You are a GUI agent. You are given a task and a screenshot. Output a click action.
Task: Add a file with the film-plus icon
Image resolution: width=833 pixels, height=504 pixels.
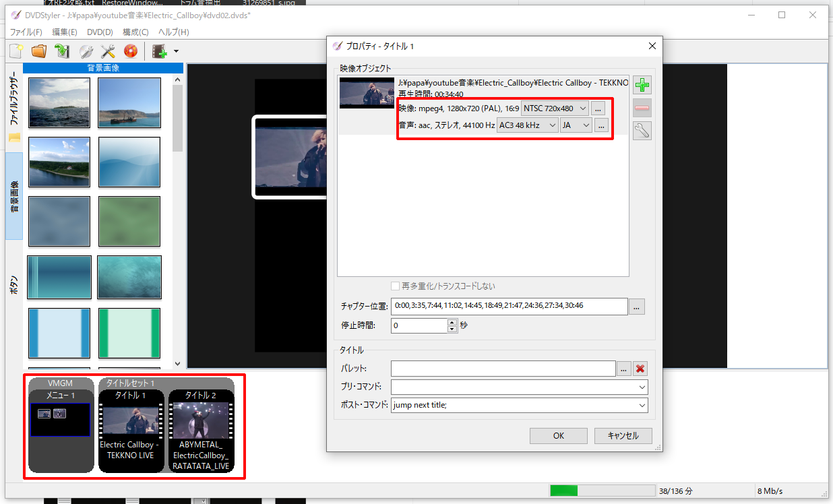tap(160, 51)
